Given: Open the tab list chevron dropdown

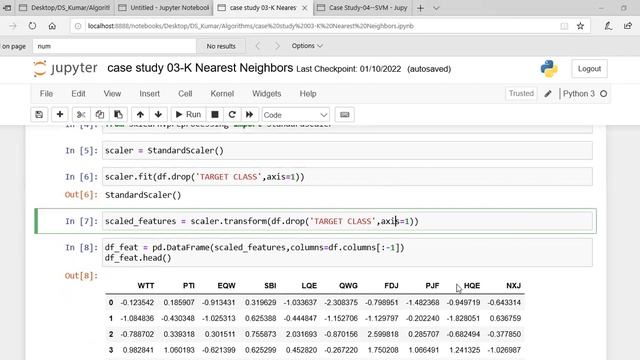Looking at the screenshot, I should 436,8.
